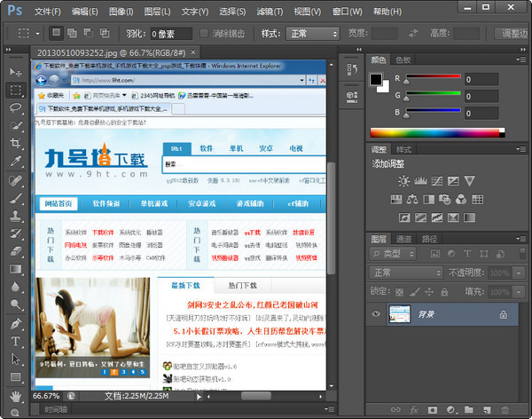The image size is (532, 419).
Task: Close the 20130510093252.jpg document tab
Action: [x=193, y=52]
